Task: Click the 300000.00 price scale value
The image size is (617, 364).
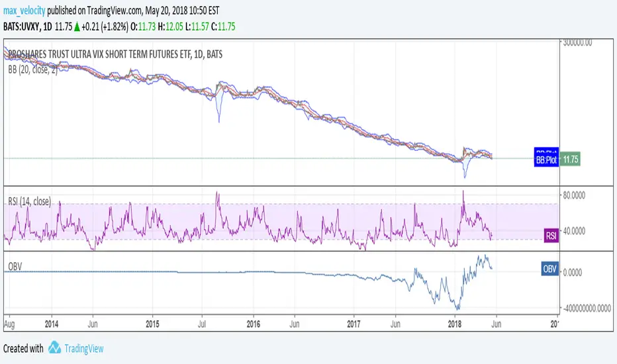Action: tap(577, 42)
